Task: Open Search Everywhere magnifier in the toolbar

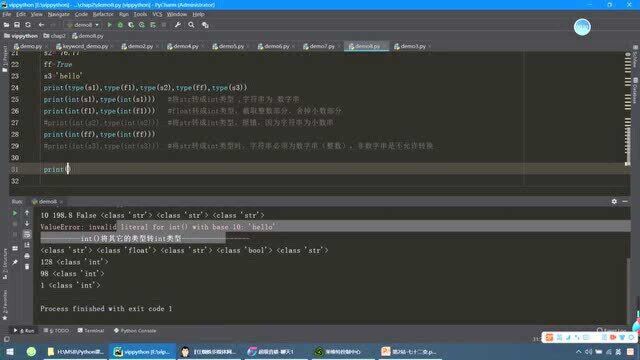Action: [x=191, y=25]
